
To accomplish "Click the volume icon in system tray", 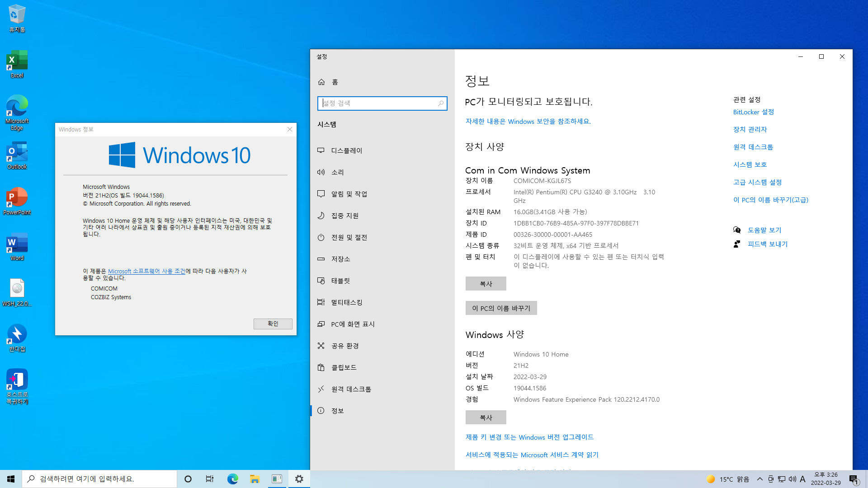I will click(793, 479).
